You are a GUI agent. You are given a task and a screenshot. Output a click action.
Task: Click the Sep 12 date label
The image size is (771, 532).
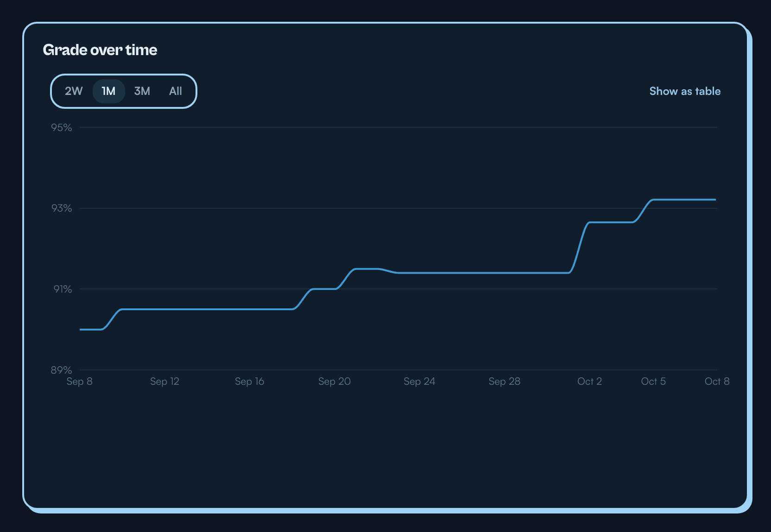coord(164,381)
